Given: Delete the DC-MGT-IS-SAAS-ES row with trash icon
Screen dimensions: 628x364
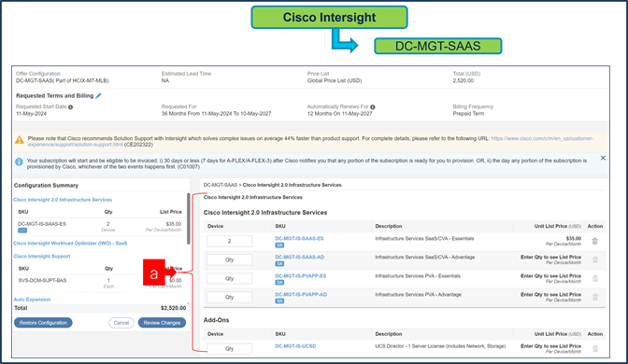Looking at the screenshot, I should (594, 241).
